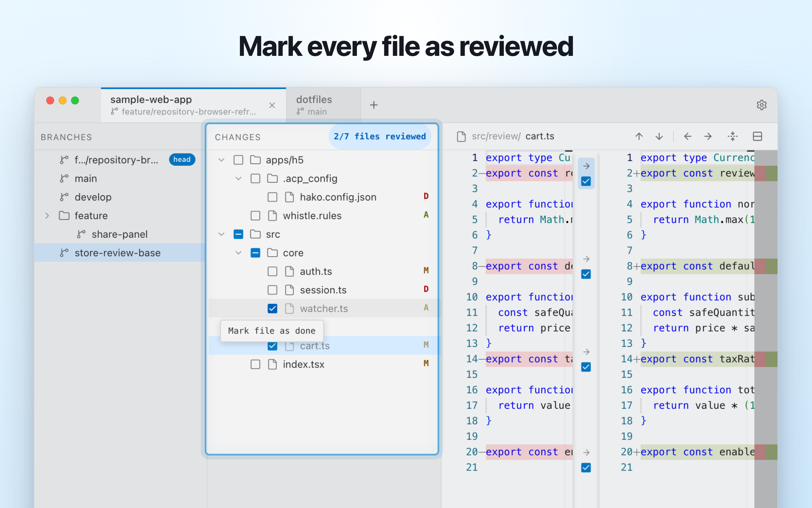
Task: Click the folder icon of core
Action: (272, 253)
